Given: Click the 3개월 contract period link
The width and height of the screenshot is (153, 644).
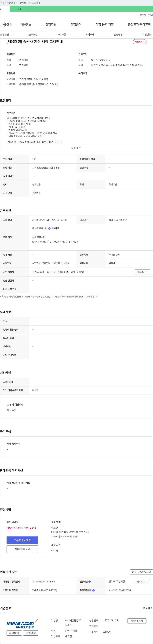Looking at the screenshot, I should [64, 220].
